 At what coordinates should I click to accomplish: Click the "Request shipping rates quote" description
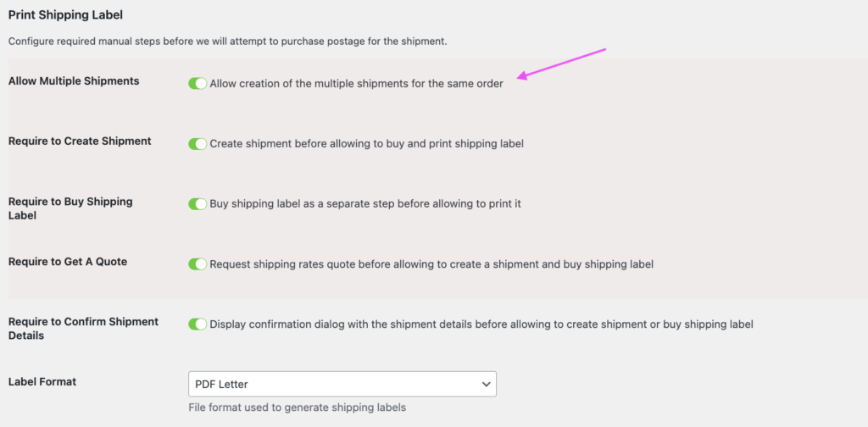click(431, 264)
